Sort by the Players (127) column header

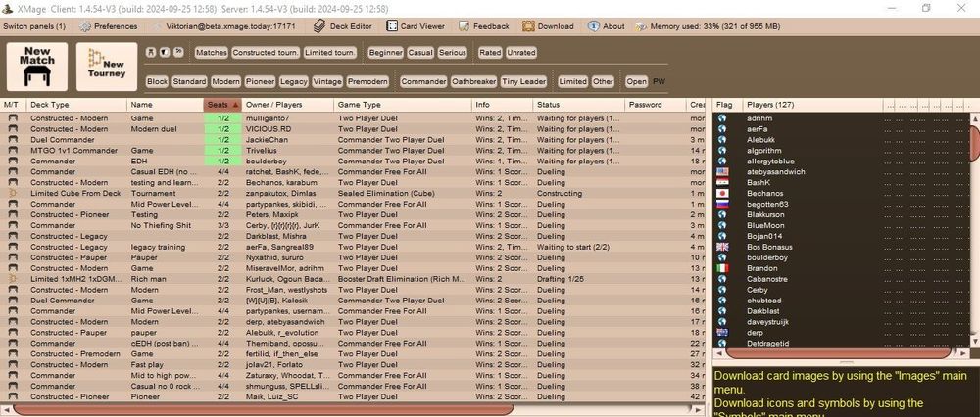click(812, 105)
